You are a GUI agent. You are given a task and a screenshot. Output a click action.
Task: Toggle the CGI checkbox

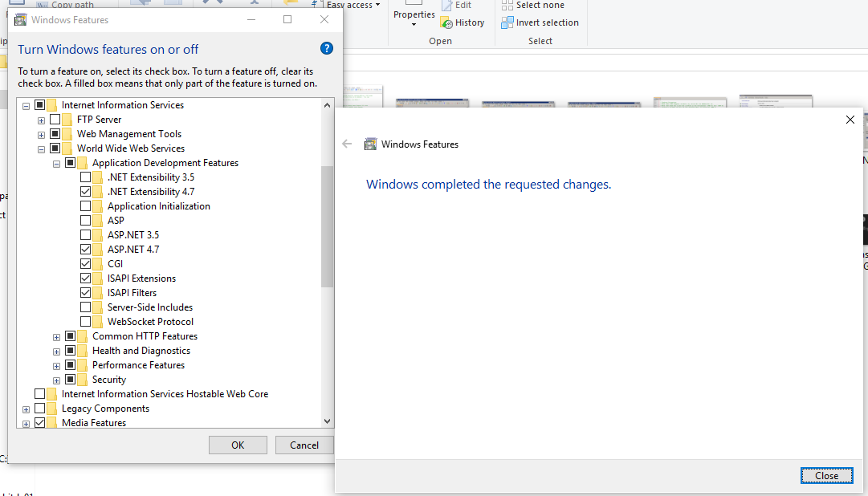(85, 263)
